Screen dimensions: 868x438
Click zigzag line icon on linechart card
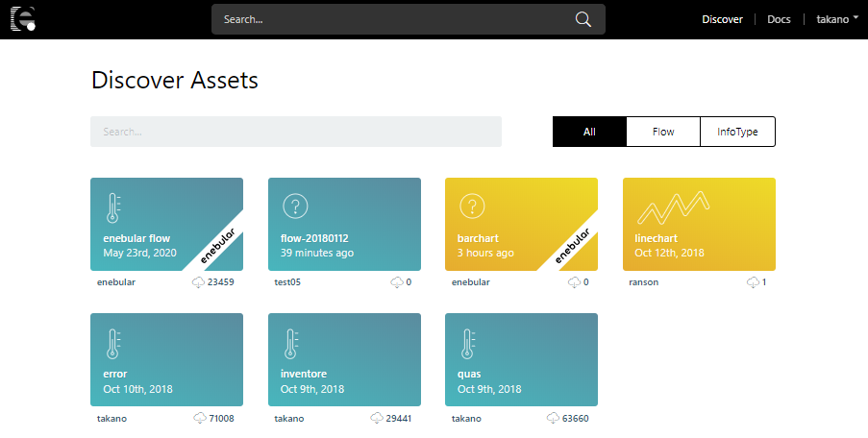pos(673,206)
